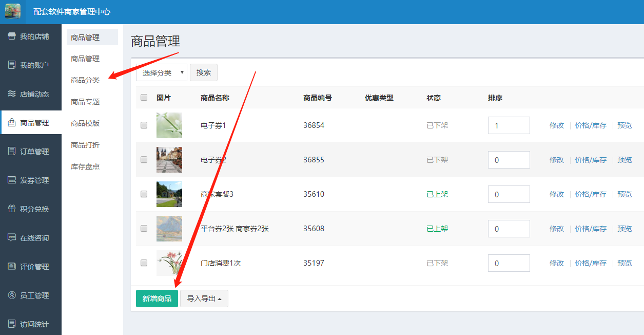
Task: Click product number 35610
Action: tap(314, 194)
